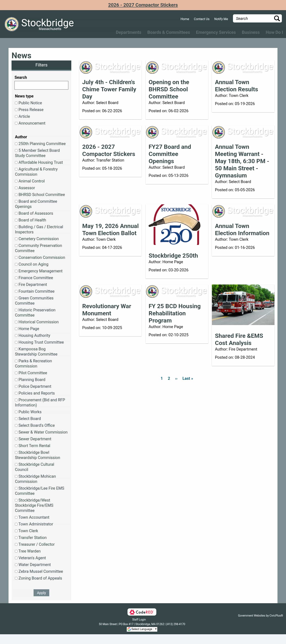Check the Article news type
The height and width of the screenshot is (644, 286).
[16, 117]
